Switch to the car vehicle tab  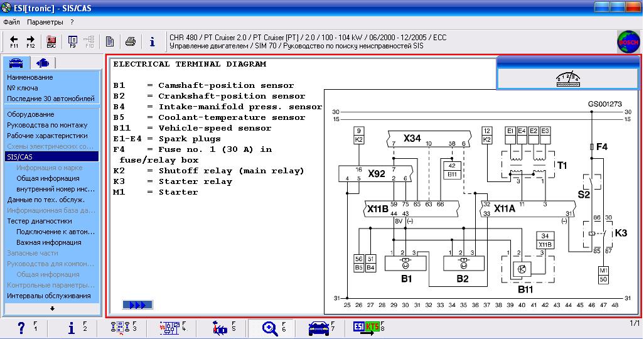(x=16, y=63)
